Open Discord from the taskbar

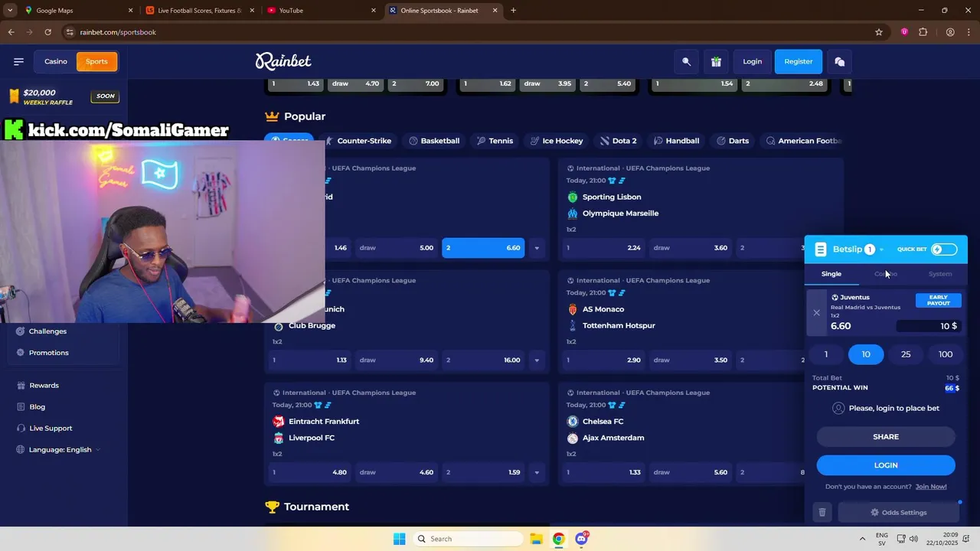pyautogui.click(x=581, y=539)
